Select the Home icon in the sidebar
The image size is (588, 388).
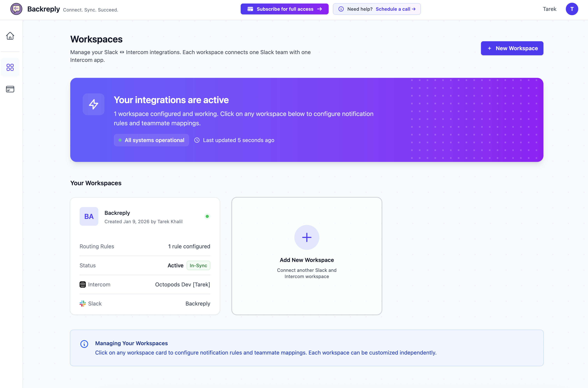coord(10,36)
